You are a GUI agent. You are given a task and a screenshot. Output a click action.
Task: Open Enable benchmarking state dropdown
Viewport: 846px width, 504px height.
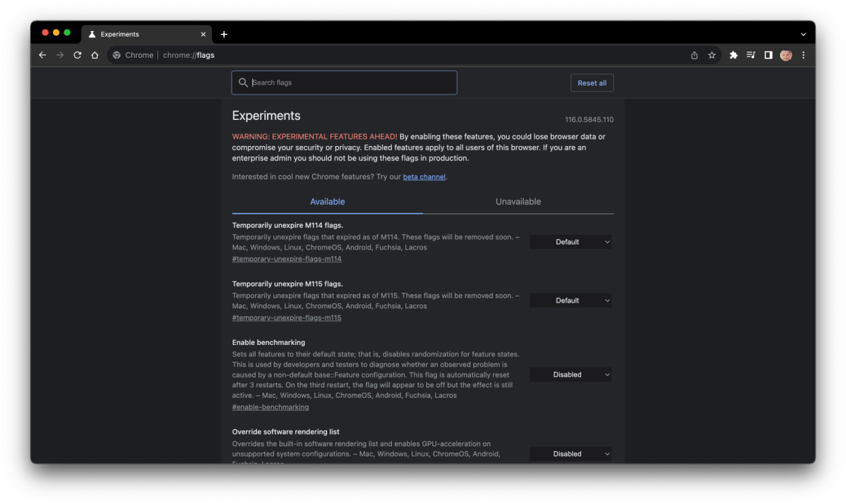570,375
